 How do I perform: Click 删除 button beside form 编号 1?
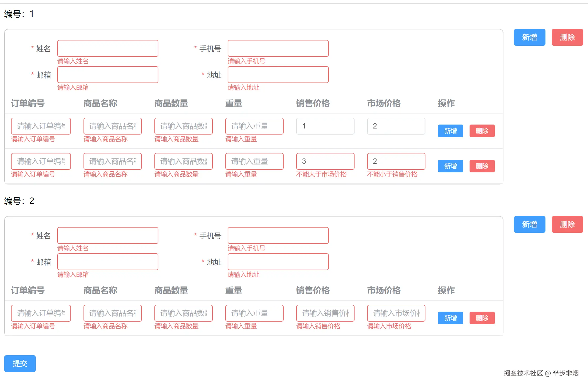point(567,37)
